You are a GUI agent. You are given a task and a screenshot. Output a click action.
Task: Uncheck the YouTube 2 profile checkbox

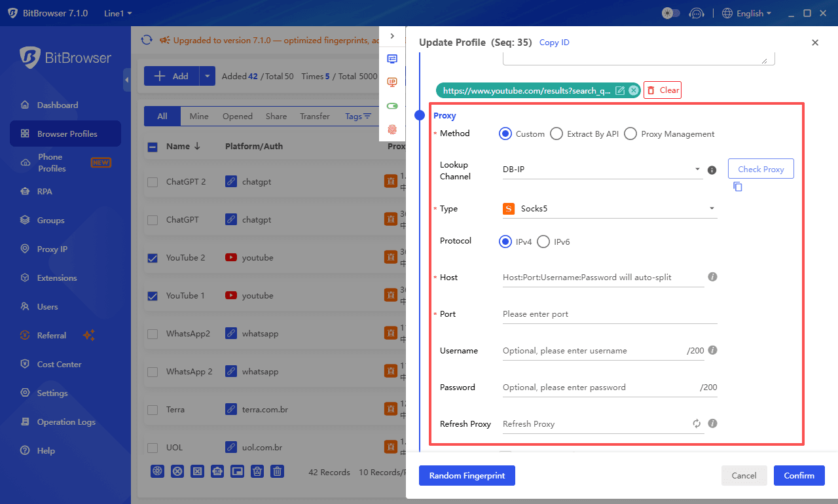tap(153, 257)
